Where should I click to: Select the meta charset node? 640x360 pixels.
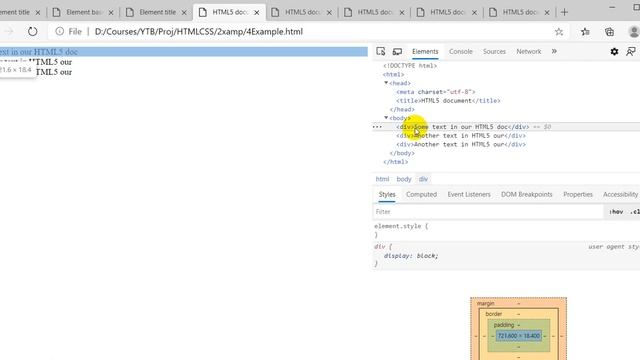[436, 92]
